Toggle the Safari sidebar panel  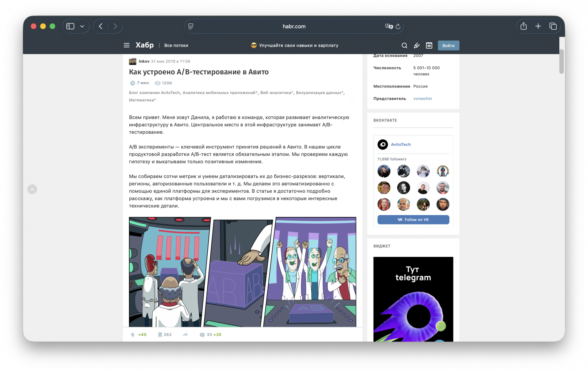coord(70,26)
